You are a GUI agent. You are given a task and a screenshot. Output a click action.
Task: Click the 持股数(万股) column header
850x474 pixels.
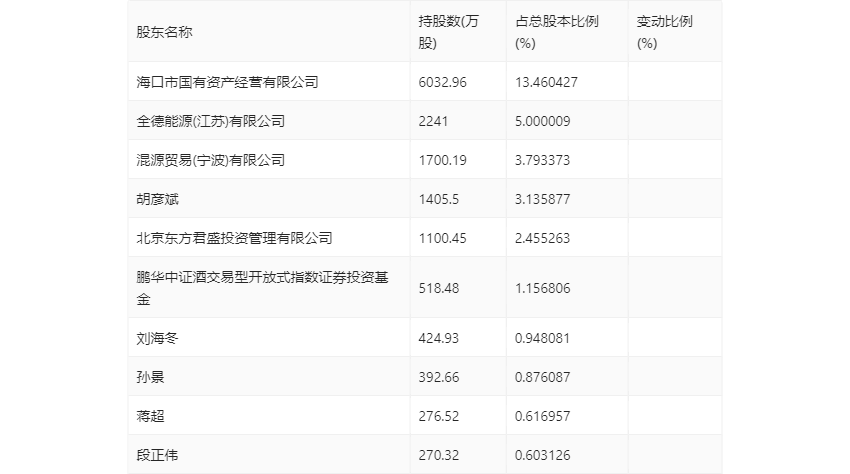coord(448,32)
